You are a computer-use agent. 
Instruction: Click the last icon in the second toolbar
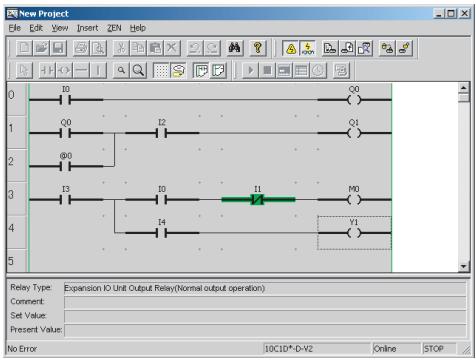(x=341, y=70)
